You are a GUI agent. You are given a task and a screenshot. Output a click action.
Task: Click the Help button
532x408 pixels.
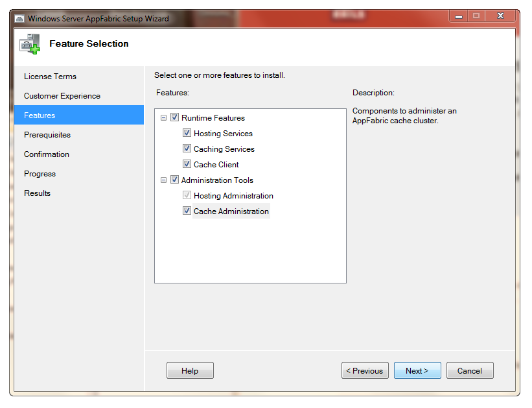[x=190, y=370]
